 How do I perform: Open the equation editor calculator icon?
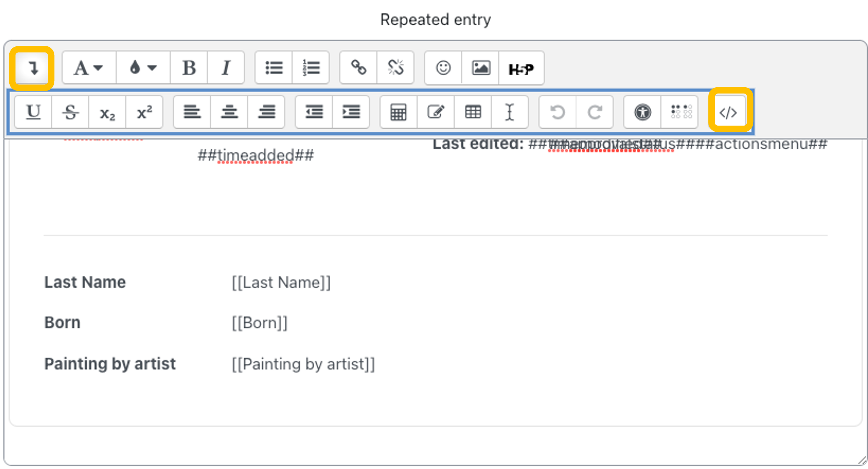tap(398, 112)
